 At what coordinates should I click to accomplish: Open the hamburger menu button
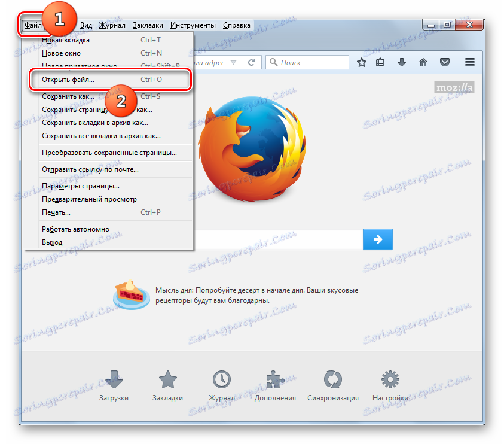pos(469,62)
